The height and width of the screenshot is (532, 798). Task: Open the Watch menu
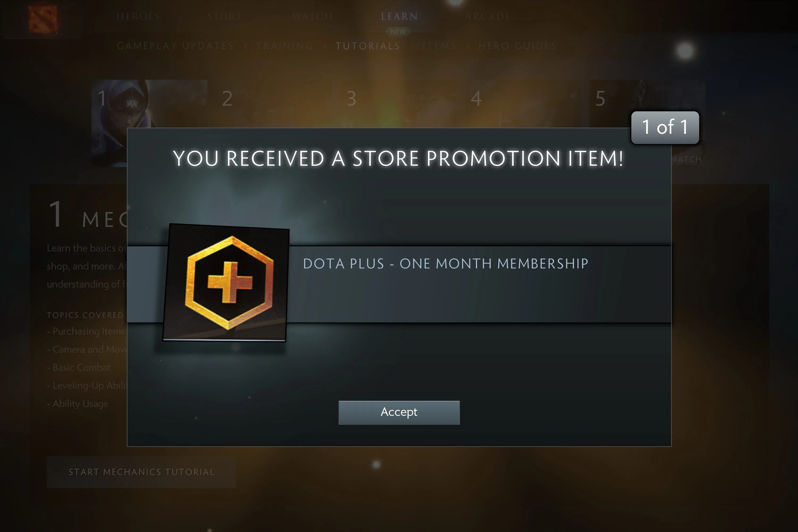pos(312,16)
